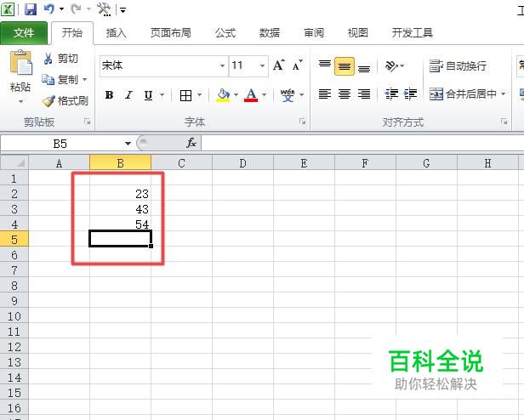Image resolution: width=524 pixels, height=420 pixels.
Task: Click the 合并后居中 merge button
Action: [x=463, y=94]
